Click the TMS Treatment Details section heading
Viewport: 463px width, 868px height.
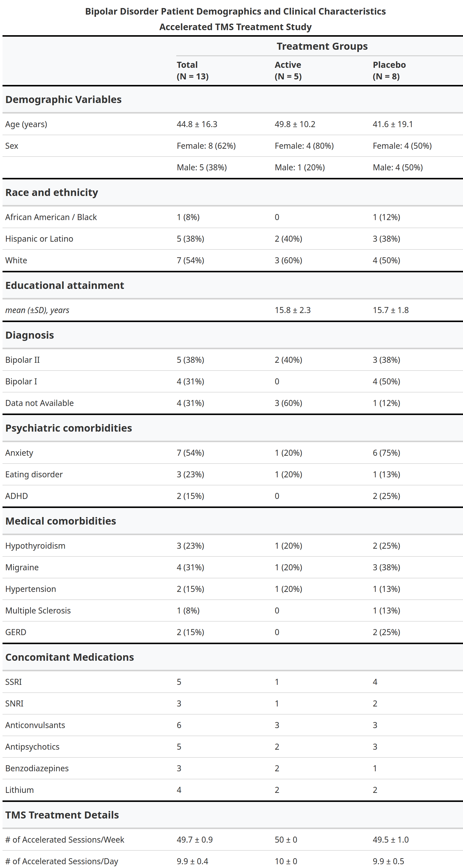pos(62,815)
